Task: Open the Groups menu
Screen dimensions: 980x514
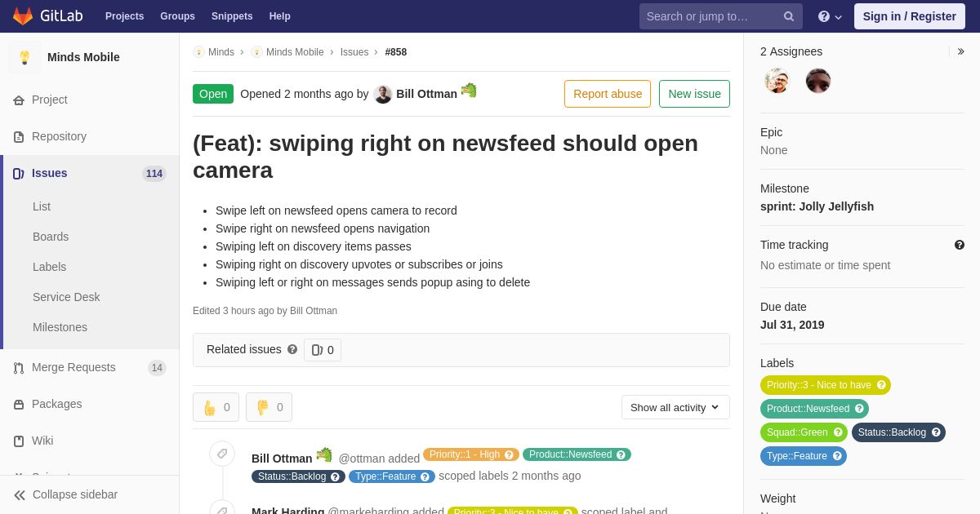Action: click(x=177, y=16)
